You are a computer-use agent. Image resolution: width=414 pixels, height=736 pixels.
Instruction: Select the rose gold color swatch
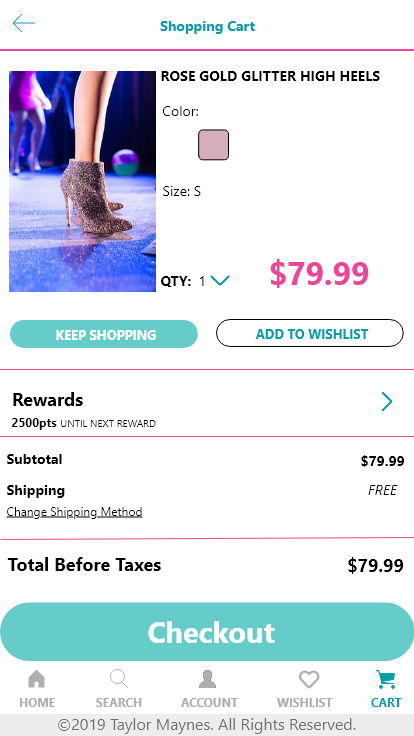click(214, 145)
